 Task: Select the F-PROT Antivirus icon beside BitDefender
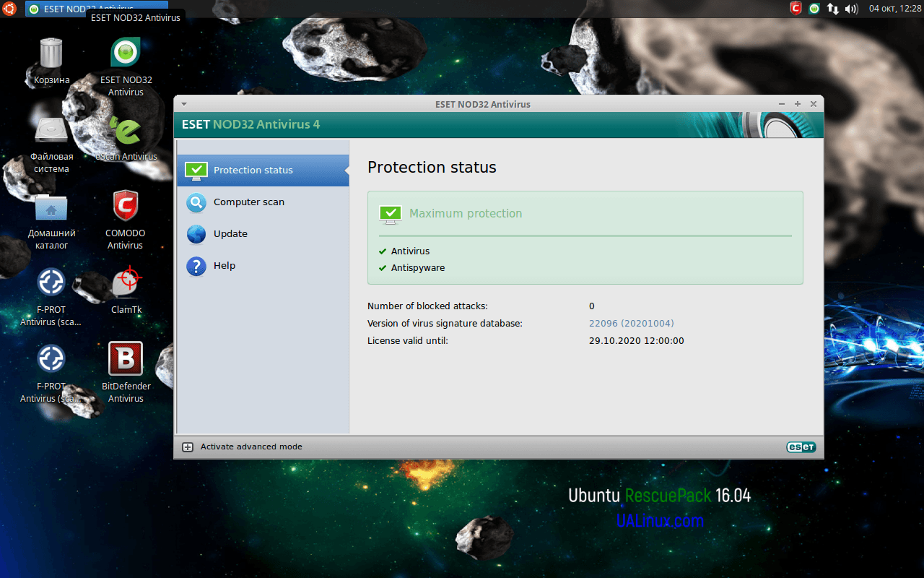coord(51,373)
